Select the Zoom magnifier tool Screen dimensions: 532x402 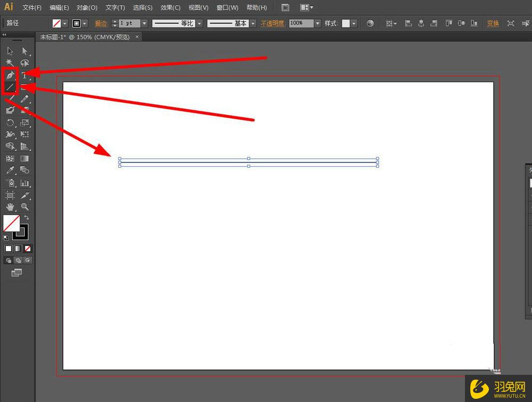coord(24,207)
